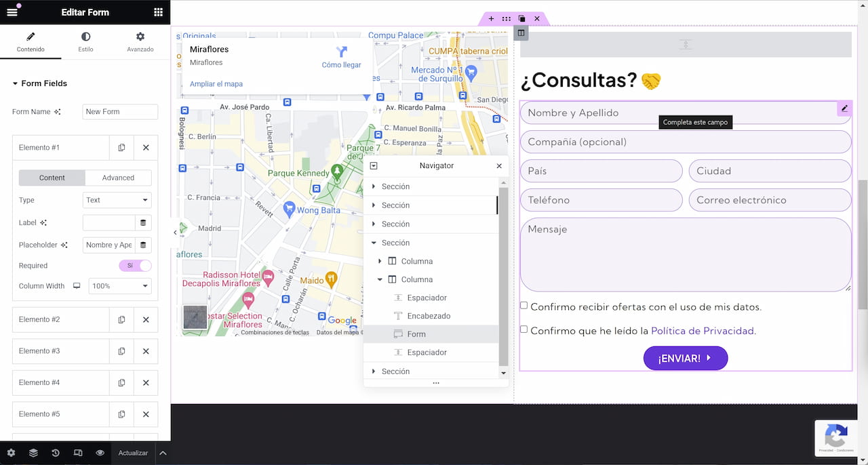Switch to the Contenido tab
This screenshot has width=868, height=465.
31,42
